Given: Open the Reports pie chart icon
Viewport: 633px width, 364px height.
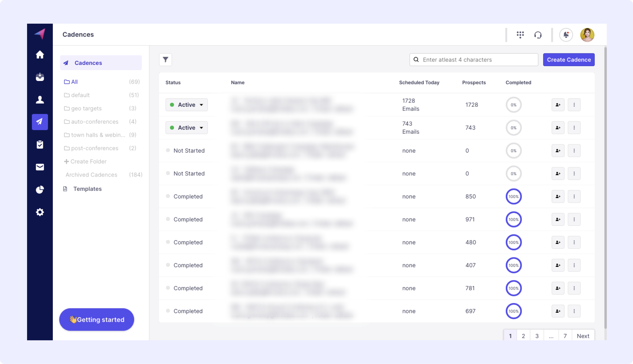Looking at the screenshot, I should (x=40, y=190).
